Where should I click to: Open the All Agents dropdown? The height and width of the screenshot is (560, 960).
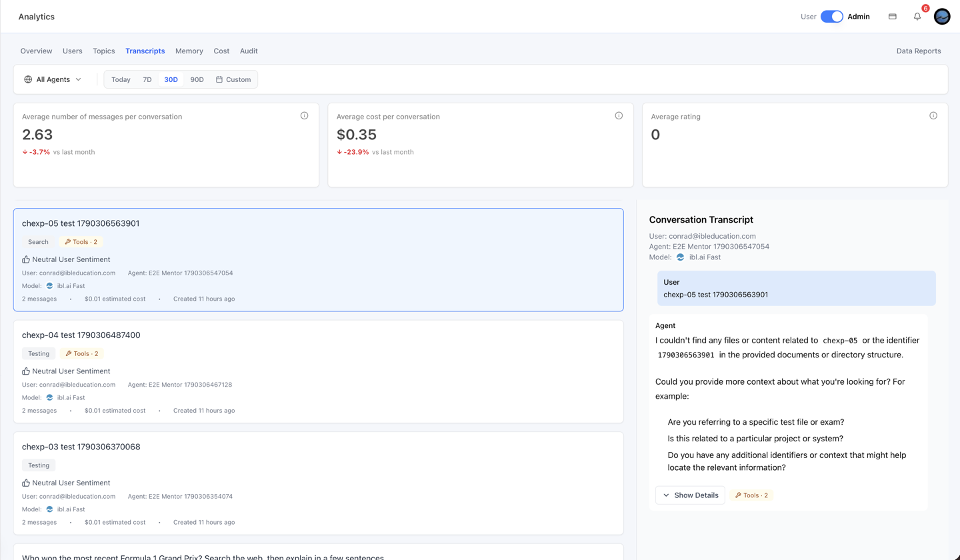53,79
